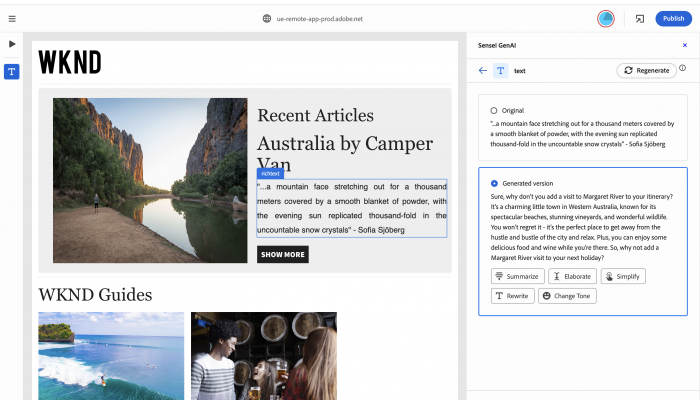Click the Australia by Camper Van heading

point(345,153)
